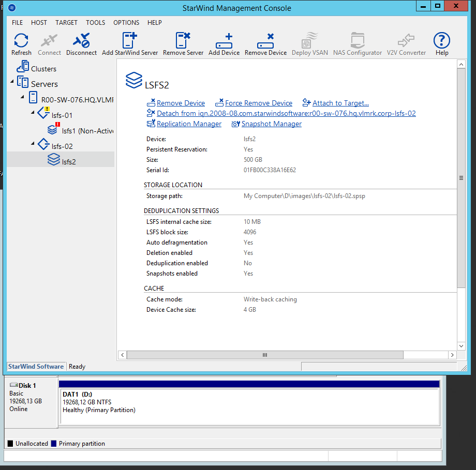Click the Add StarWind Server icon
The image size is (476, 470).
pyautogui.click(x=130, y=40)
